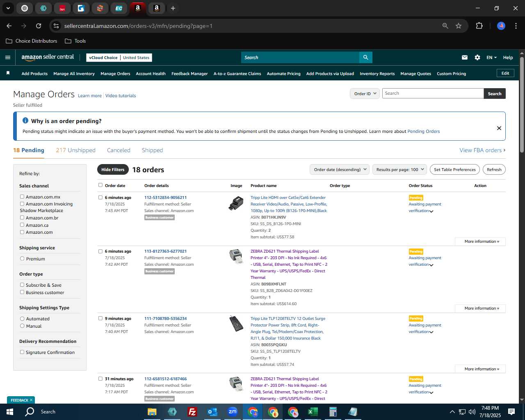Switch to the 217 Unshipped tab
Image resolution: width=525 pixels, height=420 pixels.
[75, 150]
